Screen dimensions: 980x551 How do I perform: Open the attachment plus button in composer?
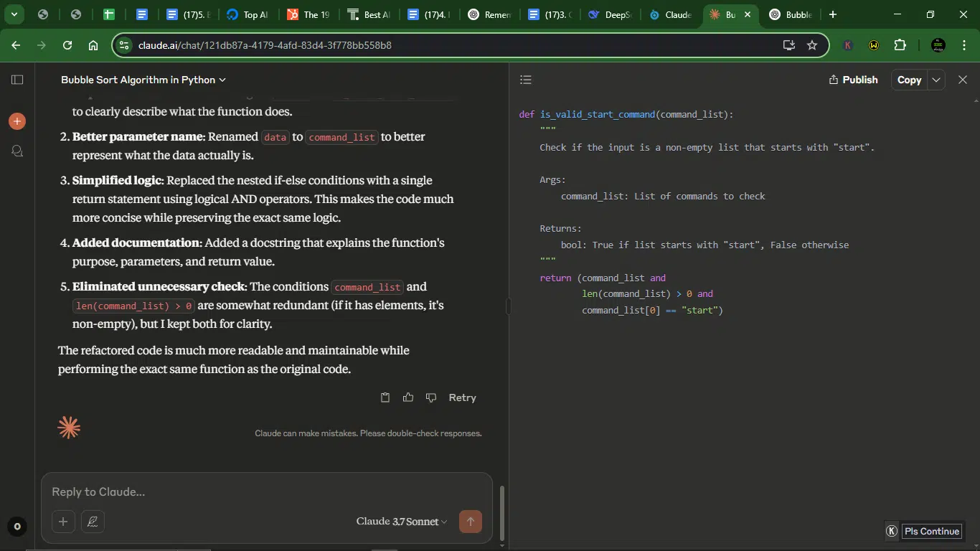[63, 522]
